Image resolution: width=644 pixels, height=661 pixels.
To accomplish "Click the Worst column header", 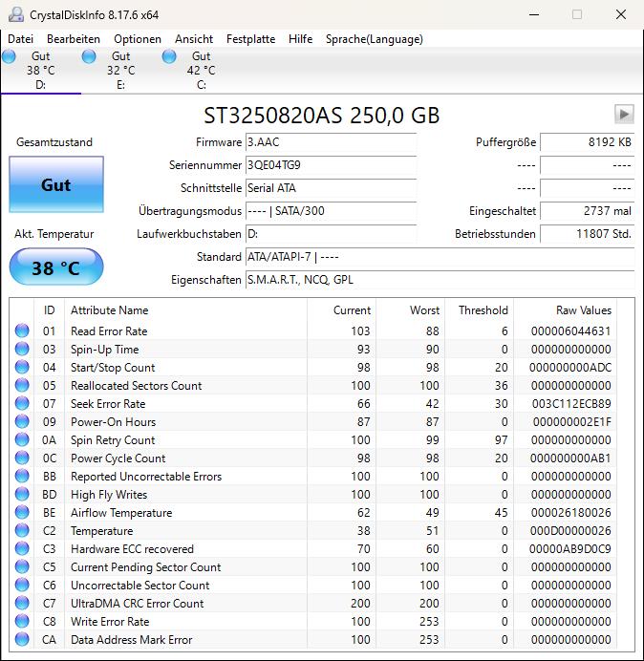I will pyautogui.click(x=410, y=310).
